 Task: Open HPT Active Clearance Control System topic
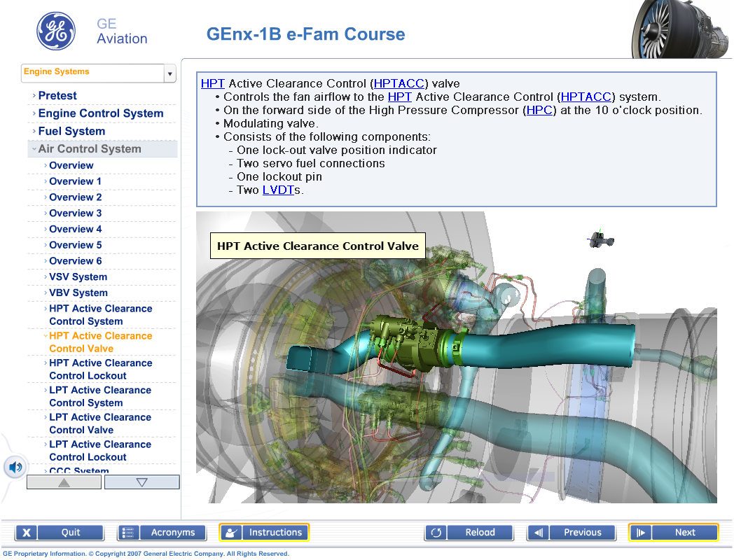[x=101, y=315]
